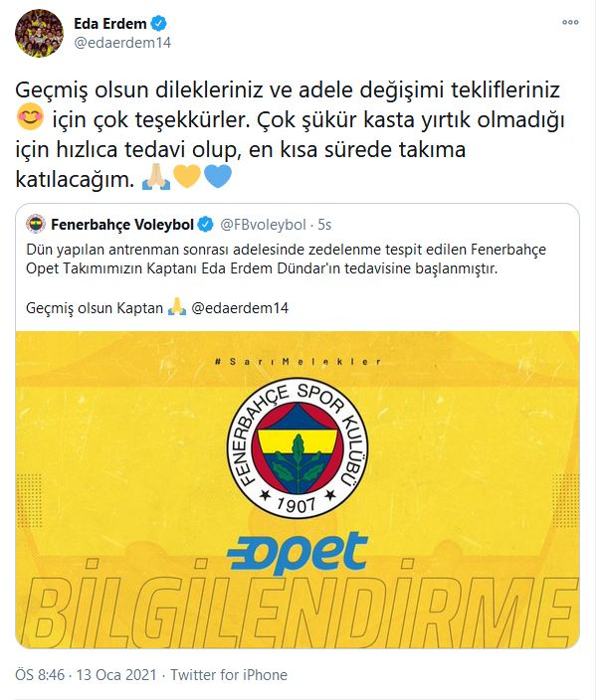Click the Fenerbahçe Spor Kulübü crest image

pos(298,447)
